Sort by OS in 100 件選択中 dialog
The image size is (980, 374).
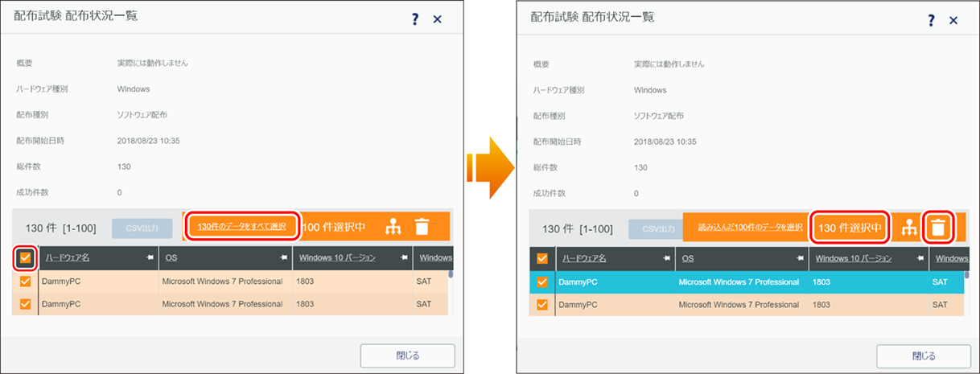click(171, 258)
